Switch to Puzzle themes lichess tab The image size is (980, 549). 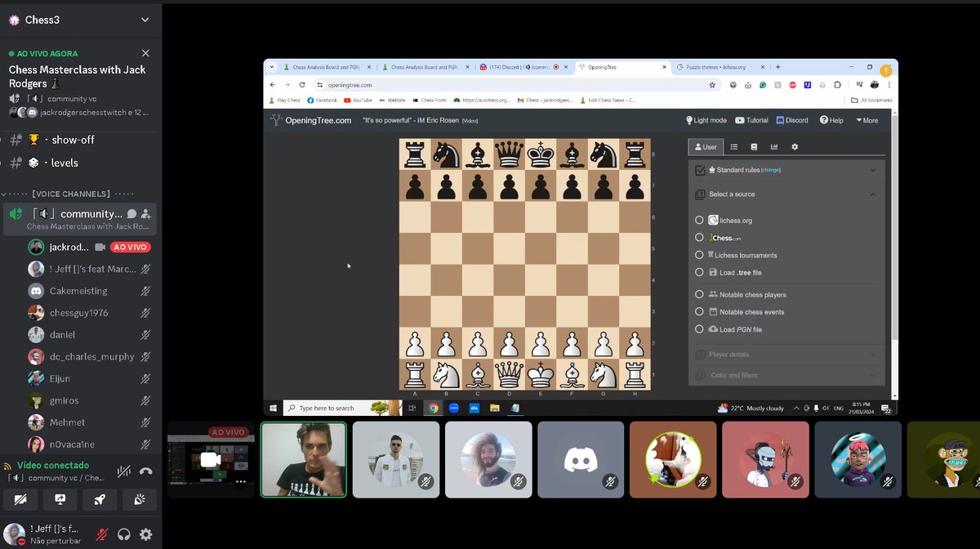tap(718, 67)
